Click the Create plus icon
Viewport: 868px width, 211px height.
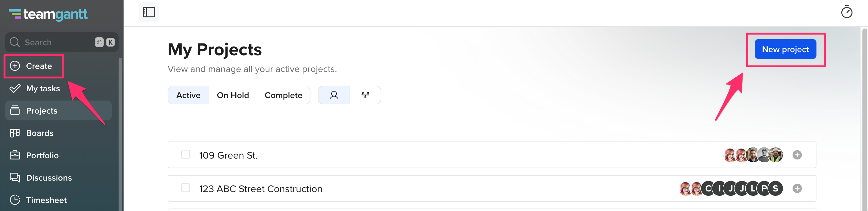coord(15,66)
